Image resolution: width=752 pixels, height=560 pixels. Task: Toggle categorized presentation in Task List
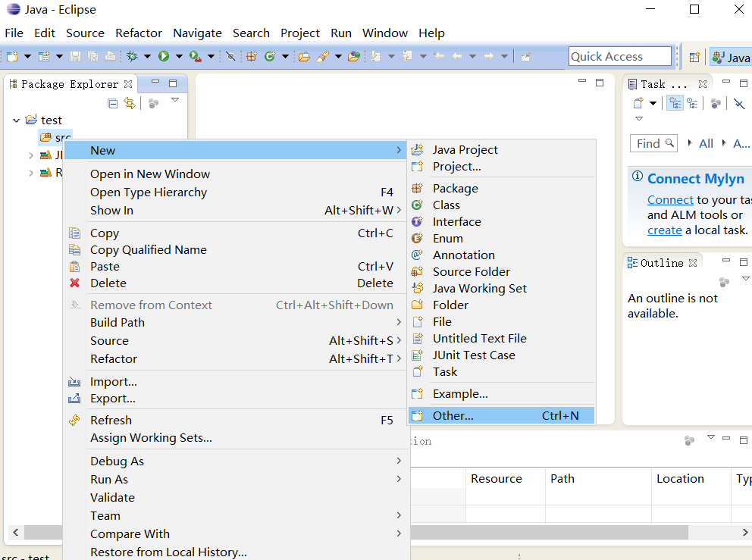coord(674,103)
